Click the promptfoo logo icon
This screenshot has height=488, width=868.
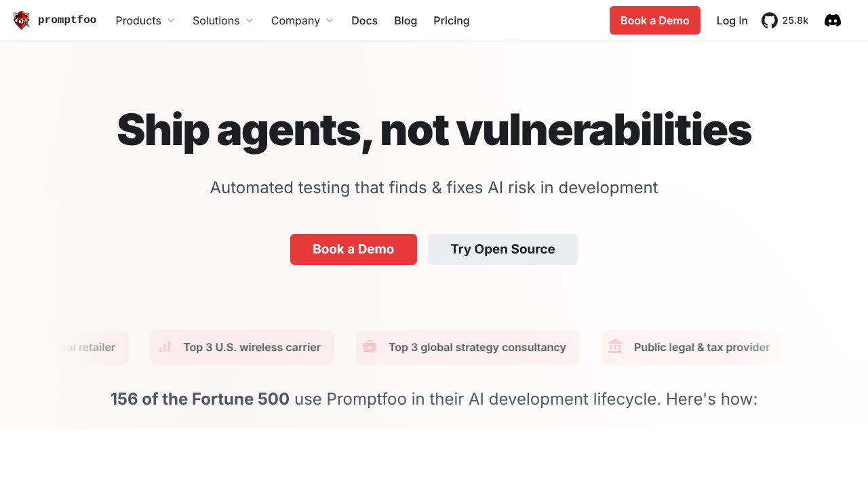coord(22,20)
